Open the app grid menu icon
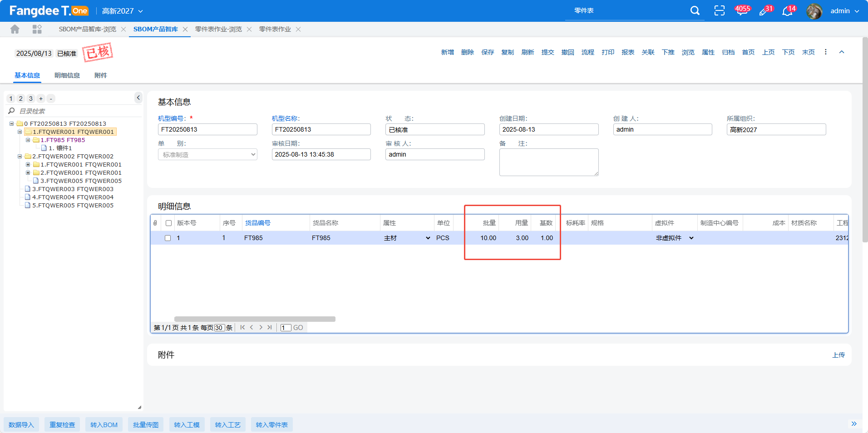The width and height of the screenshot is (868, 433). click(x=37, y=30)
